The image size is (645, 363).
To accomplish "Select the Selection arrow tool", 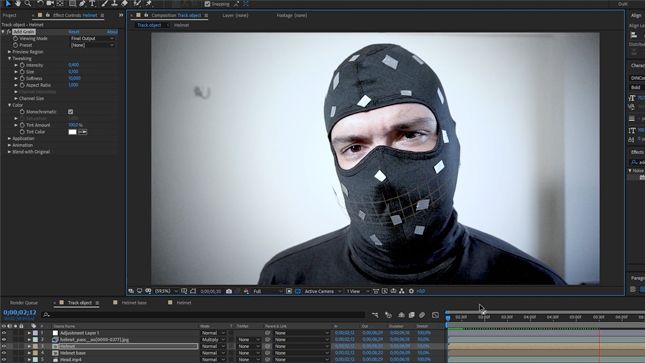I will click(8, 3).
